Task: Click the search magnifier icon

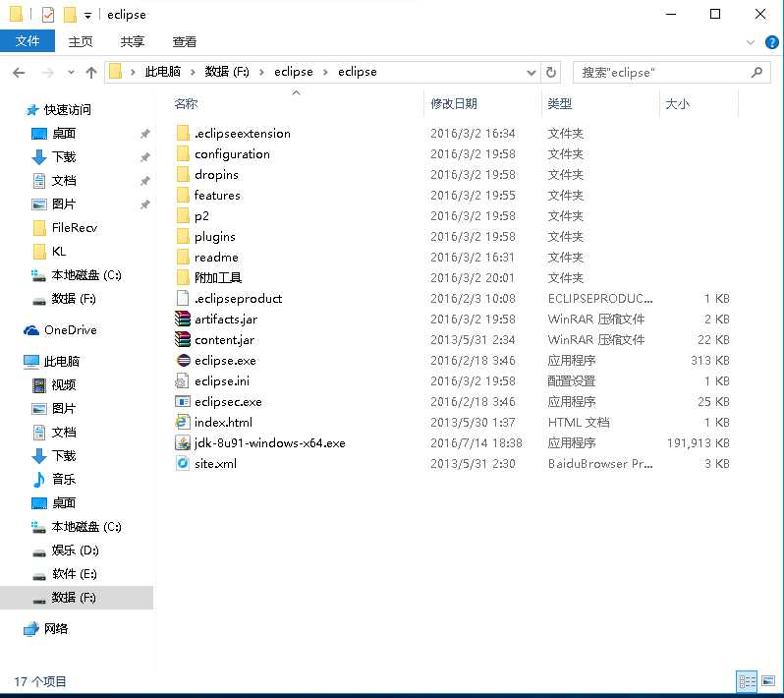Action: (x=757, y=73)
